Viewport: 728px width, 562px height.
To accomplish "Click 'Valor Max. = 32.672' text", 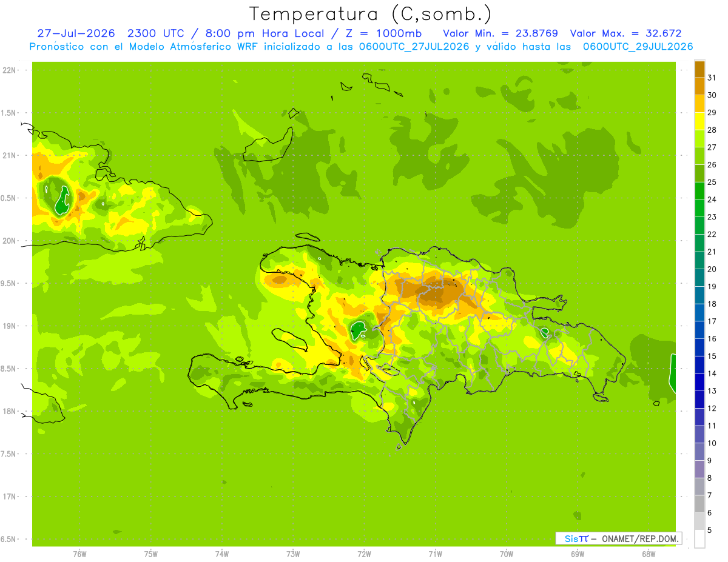I will coord(626,33).
